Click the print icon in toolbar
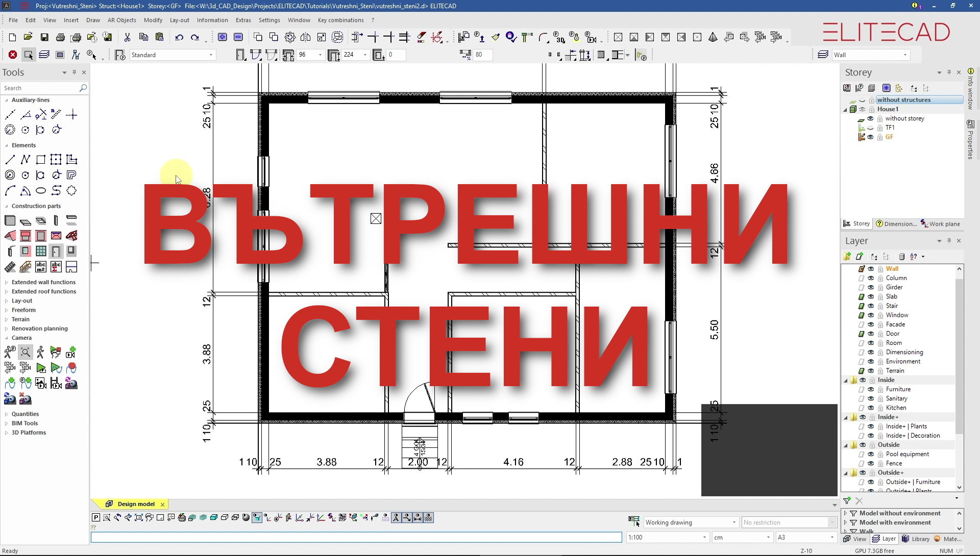This screenshot has height=556, width=980. pyautogui.click(x=60, y=37)
